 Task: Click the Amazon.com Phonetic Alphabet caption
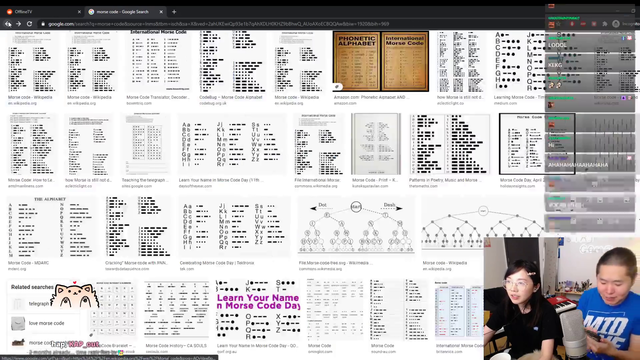pos(371,98)
